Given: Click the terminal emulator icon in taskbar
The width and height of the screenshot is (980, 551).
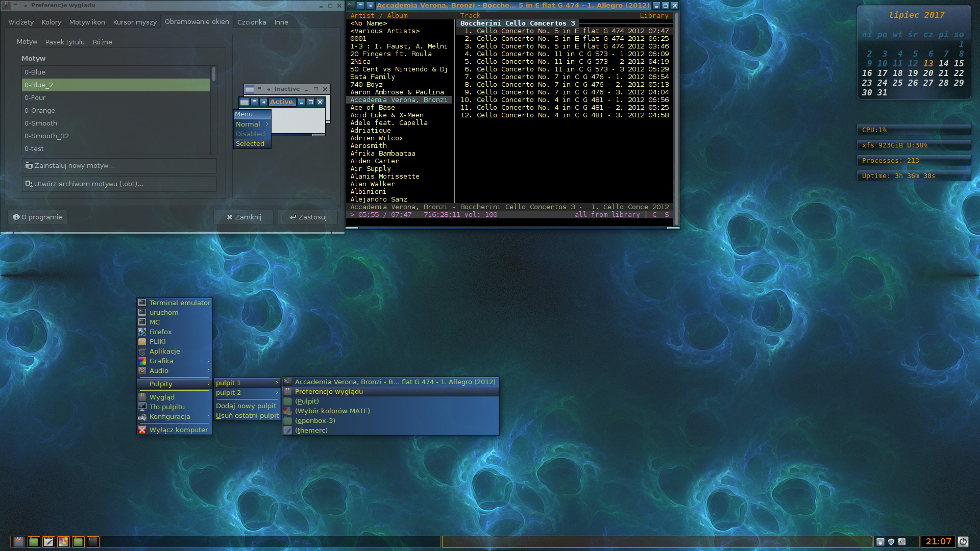Looking at the screenshot, I should tap(93, 542).
